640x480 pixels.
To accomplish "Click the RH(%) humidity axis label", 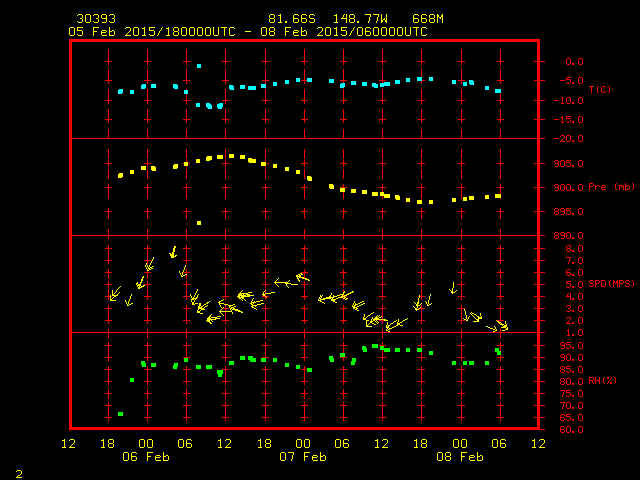I will pos(602,381).
